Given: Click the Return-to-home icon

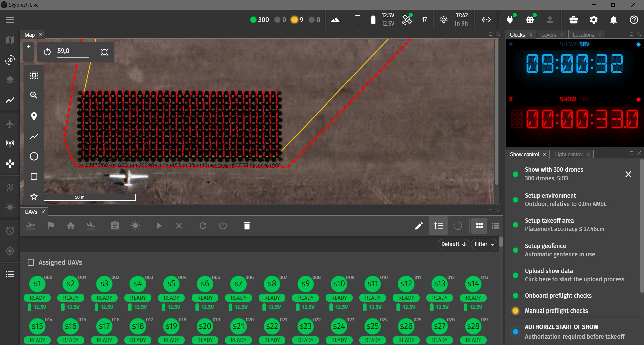Looking at the screenshot, I should click(x=71, y=226).
